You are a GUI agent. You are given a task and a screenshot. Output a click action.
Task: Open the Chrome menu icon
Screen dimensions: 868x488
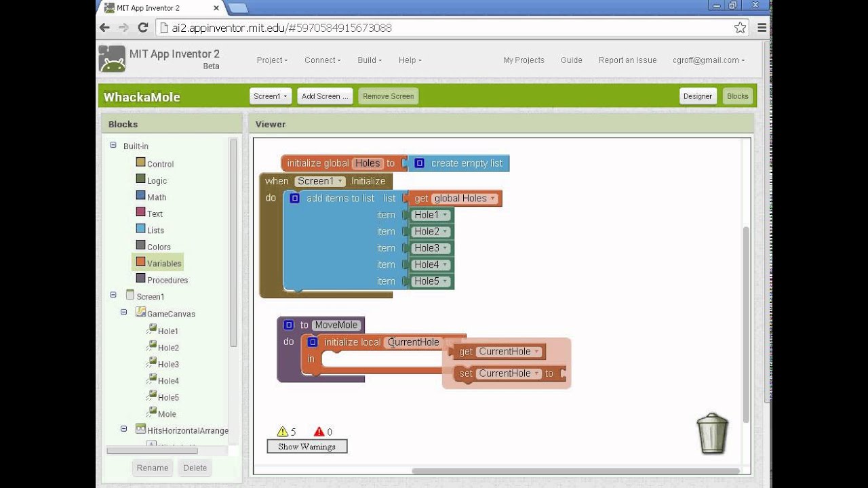(762, 28)
